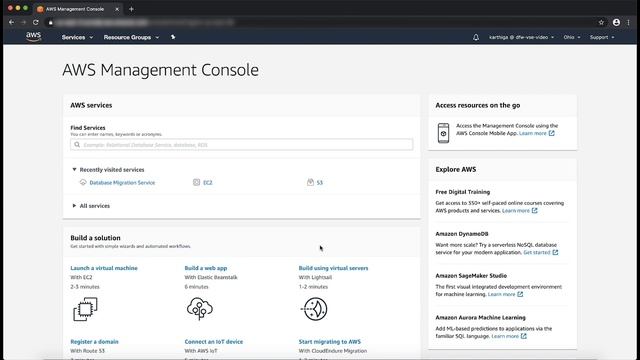Image resolution: width=640 pixels, height=360 pixels.
Task: Click external link icon beside Mobile App Learn more
Action: 551,133
